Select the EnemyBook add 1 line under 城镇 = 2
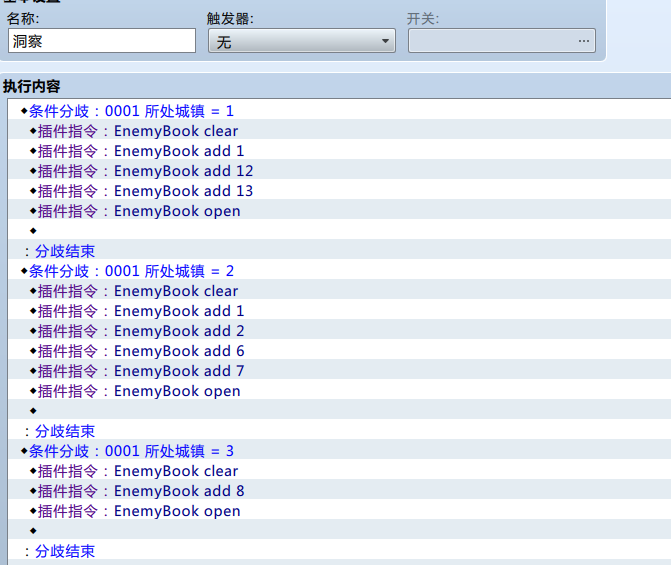 [340, 311]
